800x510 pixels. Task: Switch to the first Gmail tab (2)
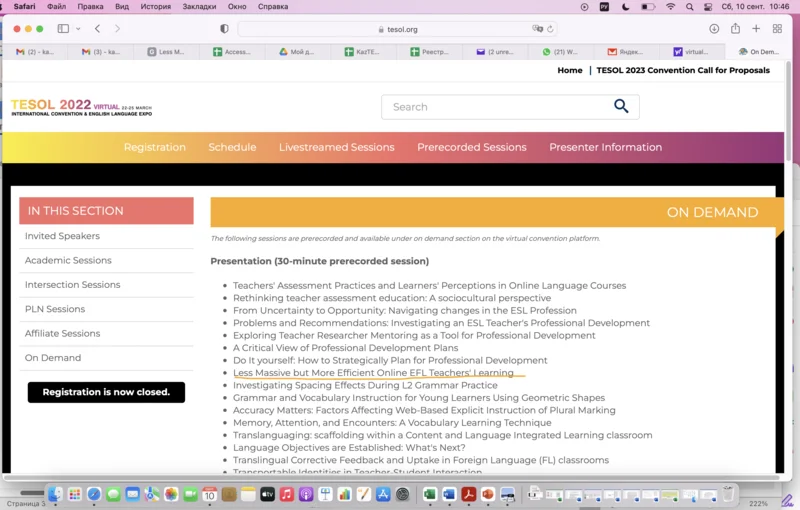35,52
